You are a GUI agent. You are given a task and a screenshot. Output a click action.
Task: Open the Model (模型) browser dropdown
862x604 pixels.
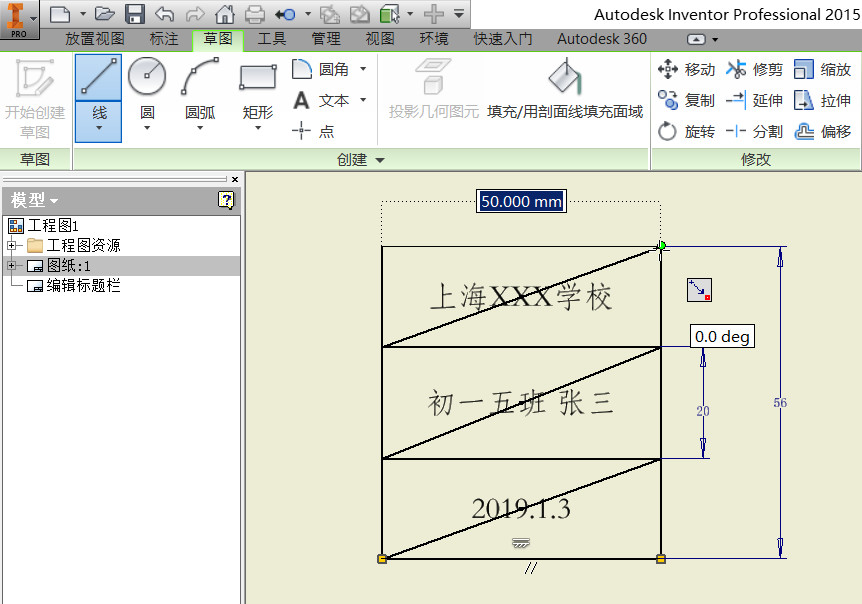click(54, 201)
